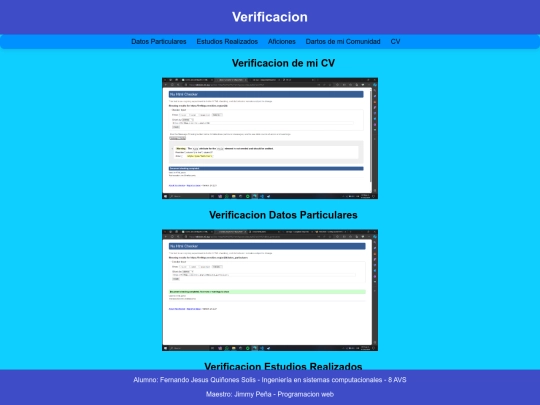Click the Verificacion page header title
The image size is (540, 405).
pos(270,17)
